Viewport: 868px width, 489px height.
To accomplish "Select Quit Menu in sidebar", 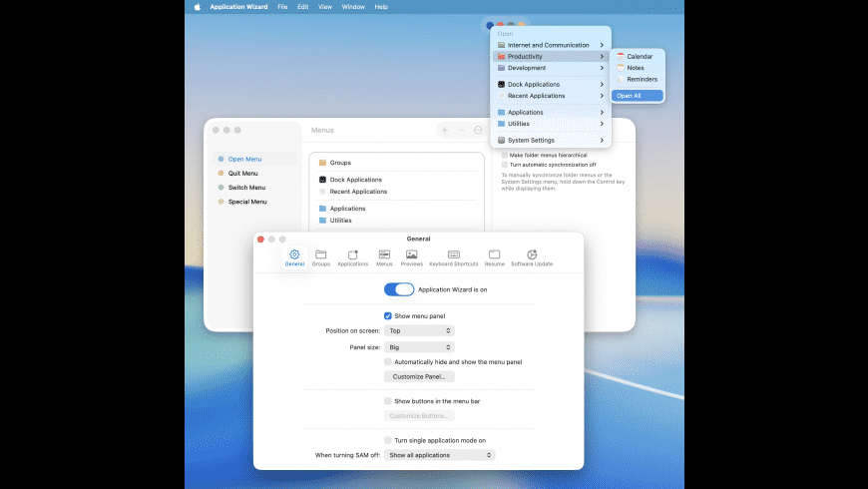I will click(254, 174).
